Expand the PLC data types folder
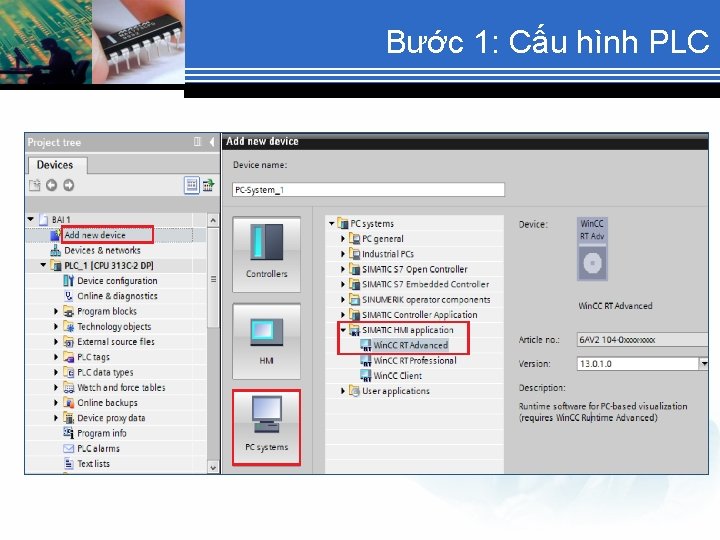Screen dimensions: 720x540 coord(56,372)
